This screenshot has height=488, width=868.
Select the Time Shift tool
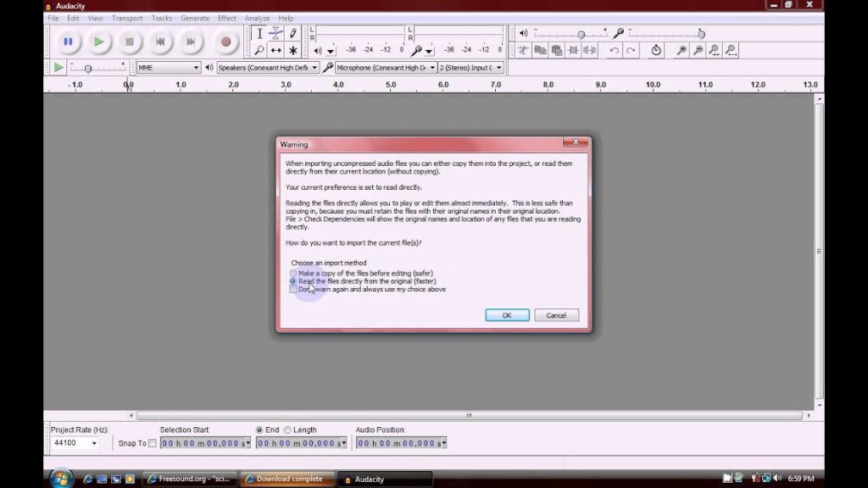pyautogui.click(x=276, y=51)
